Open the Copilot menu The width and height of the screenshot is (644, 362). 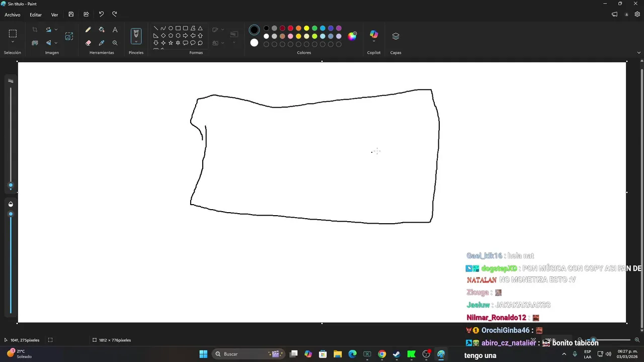[374, 37]
